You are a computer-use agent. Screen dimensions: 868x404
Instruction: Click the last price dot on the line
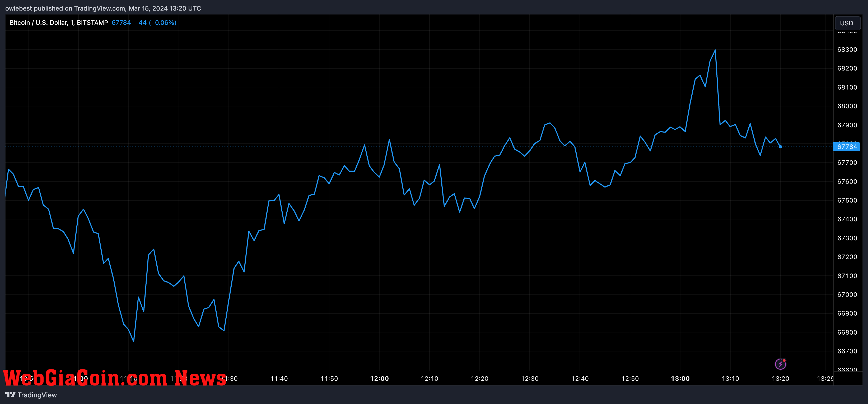[x=780, y=147]
